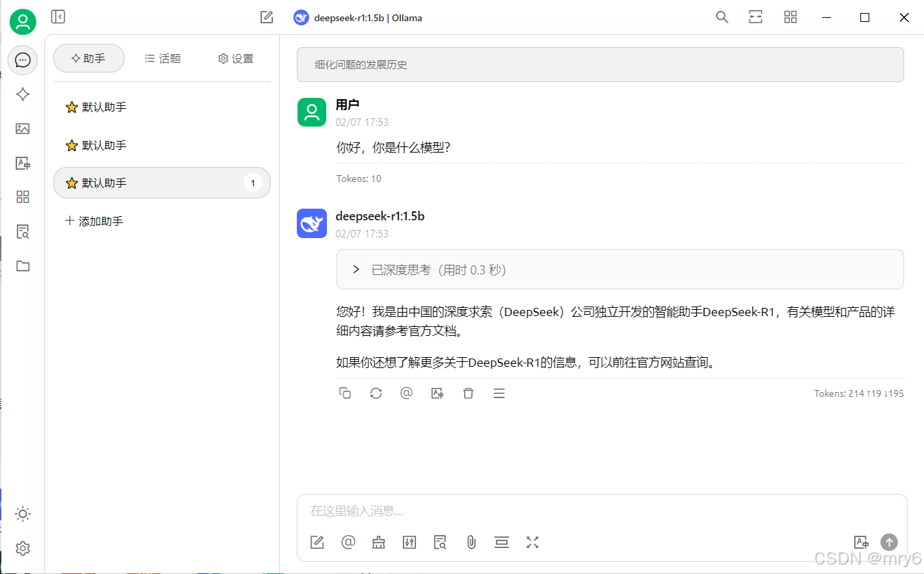The image size is (924, 574).
Task: Click the user message 你好，你是什么模型？
Action: pos(393,147)
